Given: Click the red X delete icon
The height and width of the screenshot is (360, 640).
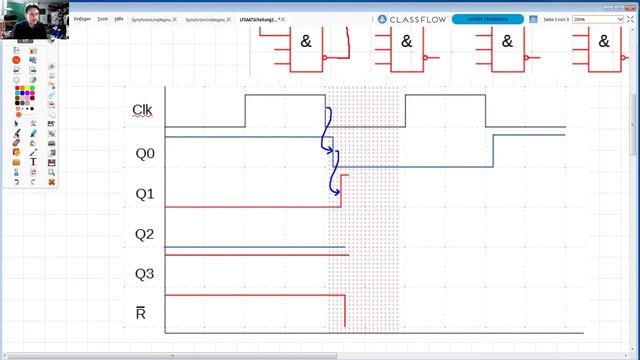Looking at the screenshot, I should pos(51,182).
